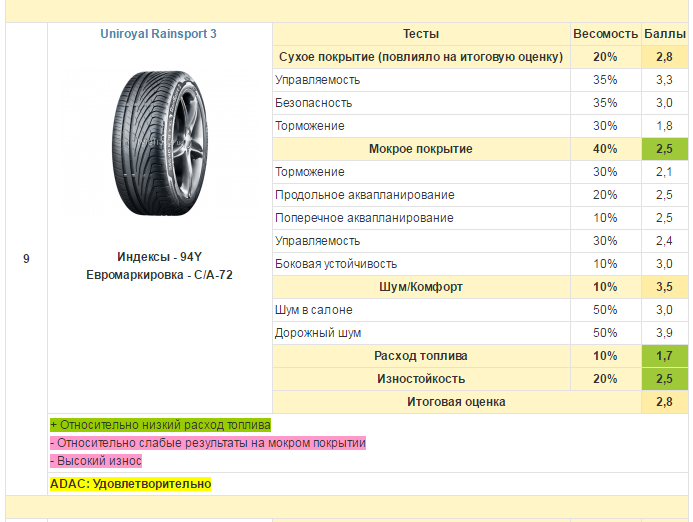The image size is (693, 522).
Task: Click the Итоговая оценка row label
Action: [x=456, y=402]
